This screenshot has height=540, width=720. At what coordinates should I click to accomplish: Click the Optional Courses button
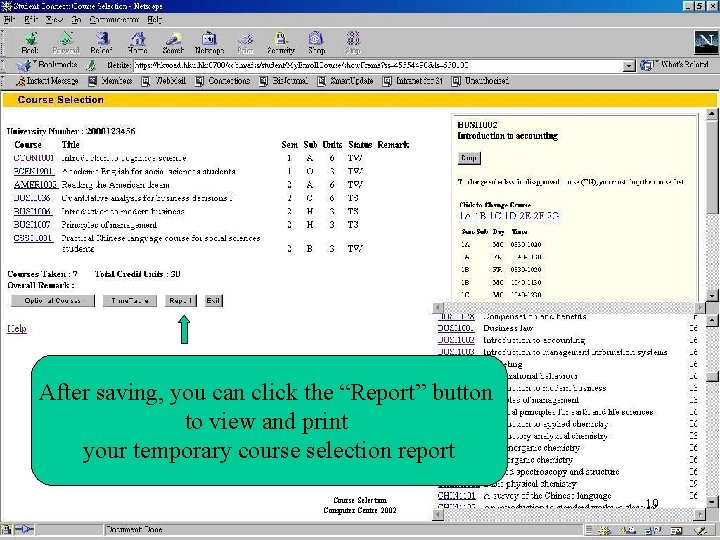(x=53, y=301)
